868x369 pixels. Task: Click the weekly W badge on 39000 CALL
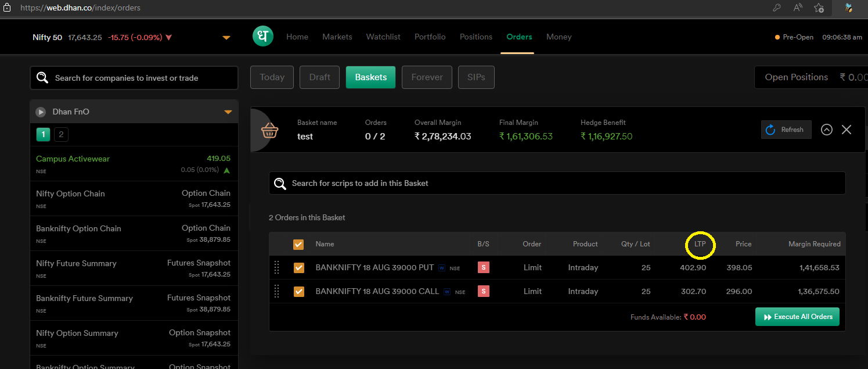click(x=447, y=292)
